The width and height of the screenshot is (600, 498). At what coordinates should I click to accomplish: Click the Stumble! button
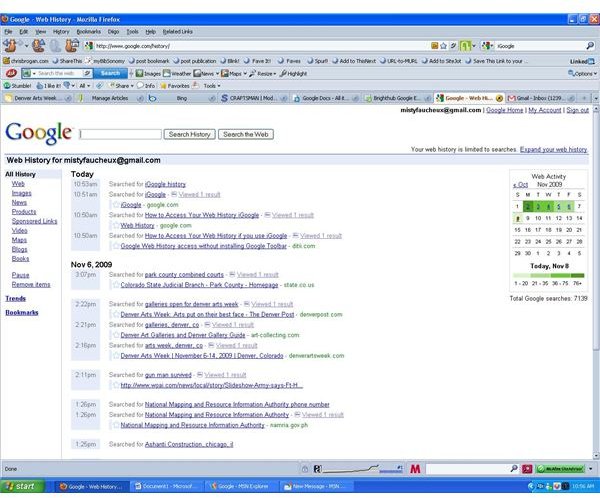tap(17, 86)
